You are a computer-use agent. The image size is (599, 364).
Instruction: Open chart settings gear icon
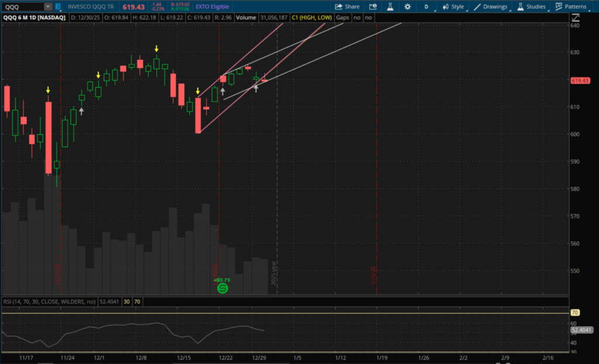pos(407,6)
